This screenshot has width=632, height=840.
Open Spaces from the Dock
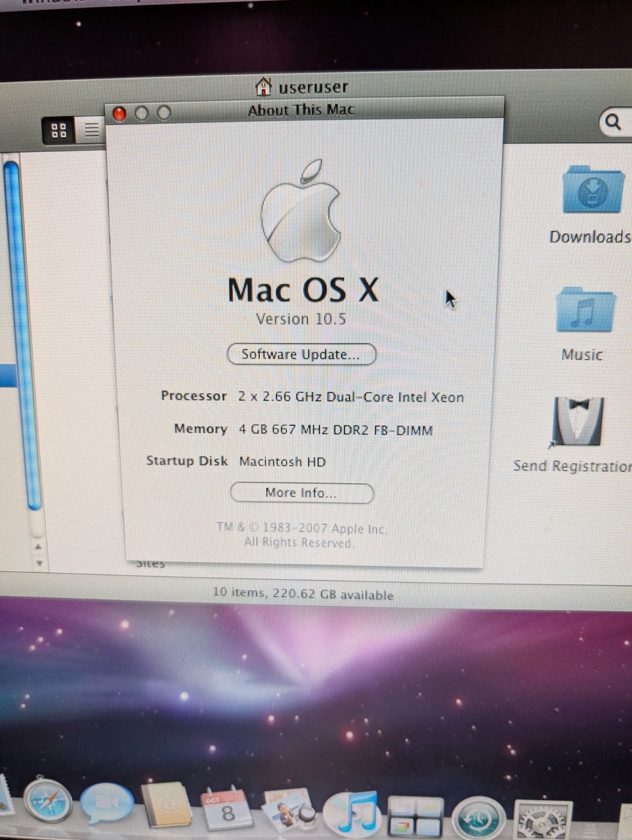(415, 817)
